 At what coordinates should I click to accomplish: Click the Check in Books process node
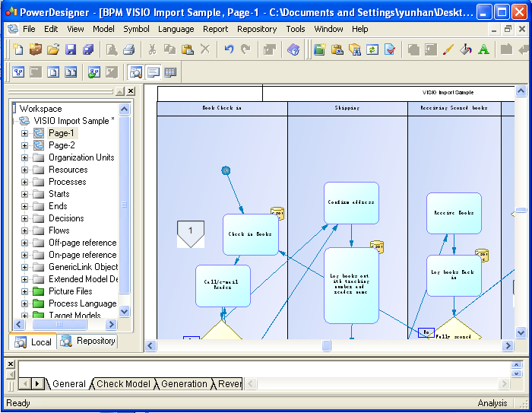tap(250, 234)
